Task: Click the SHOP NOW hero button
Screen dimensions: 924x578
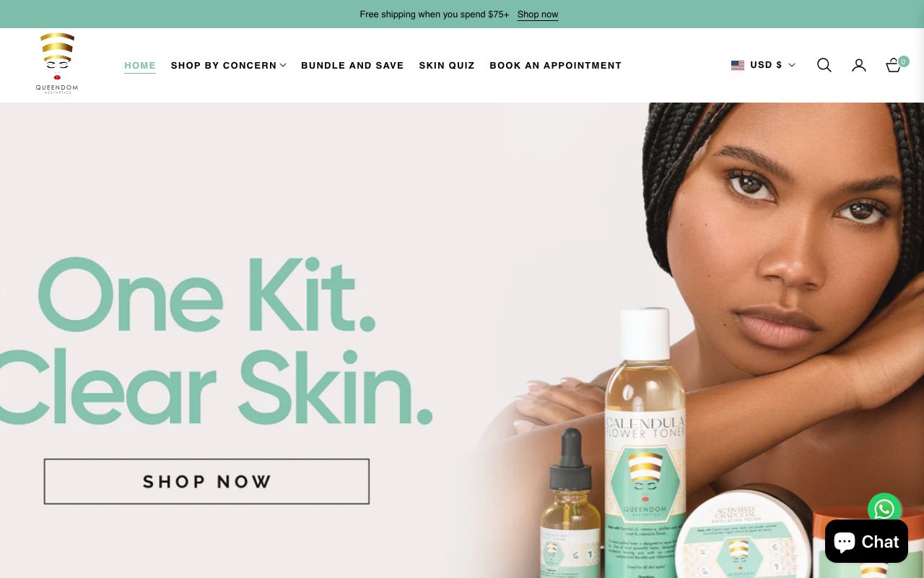Action: pos(206,481)
